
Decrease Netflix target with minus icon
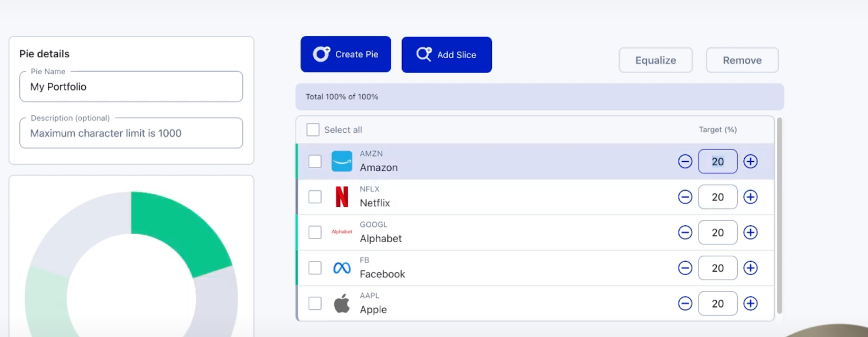click(685, 197)
